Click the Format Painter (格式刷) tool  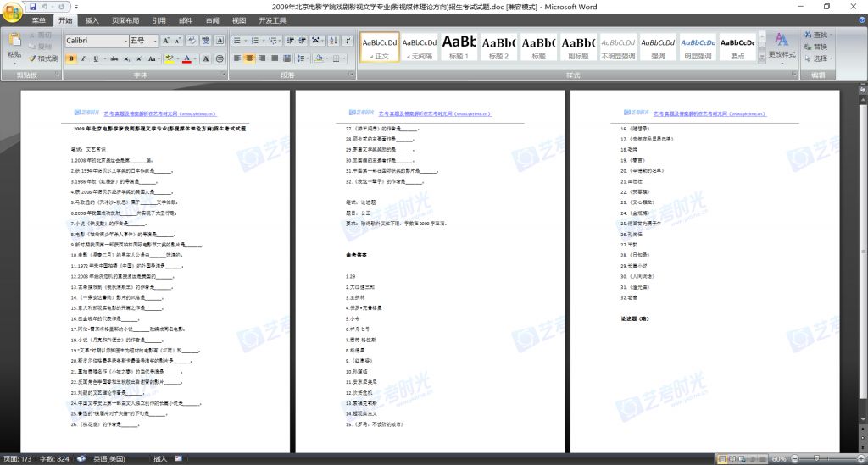[42, 58]
